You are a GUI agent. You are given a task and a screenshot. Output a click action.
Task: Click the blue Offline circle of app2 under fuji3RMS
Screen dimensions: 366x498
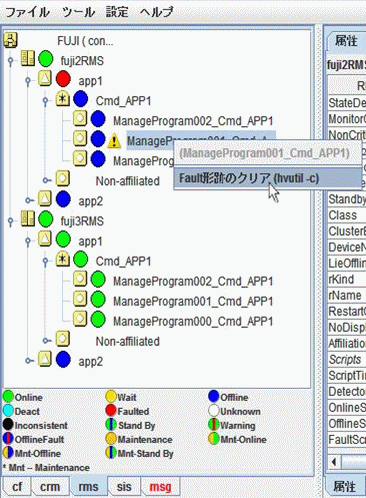coord(63,360)
